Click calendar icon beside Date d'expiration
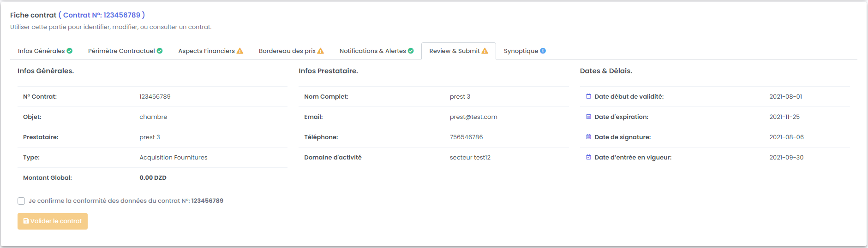The height and width of the screenshot is (248, 868). click(x=588, y=117)
